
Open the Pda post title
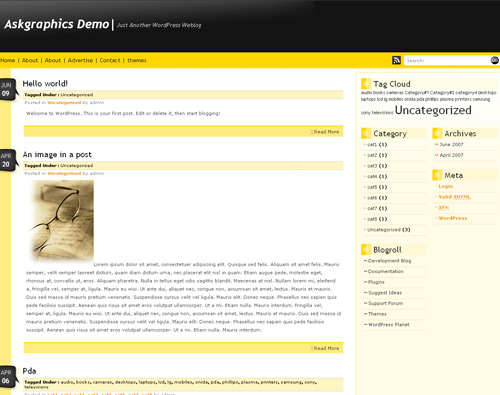click(29, 371)
